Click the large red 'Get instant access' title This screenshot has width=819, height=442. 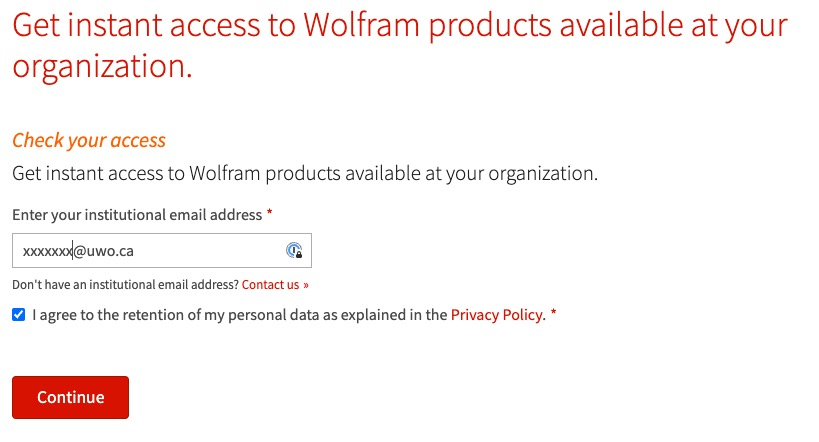coord(400,45)
